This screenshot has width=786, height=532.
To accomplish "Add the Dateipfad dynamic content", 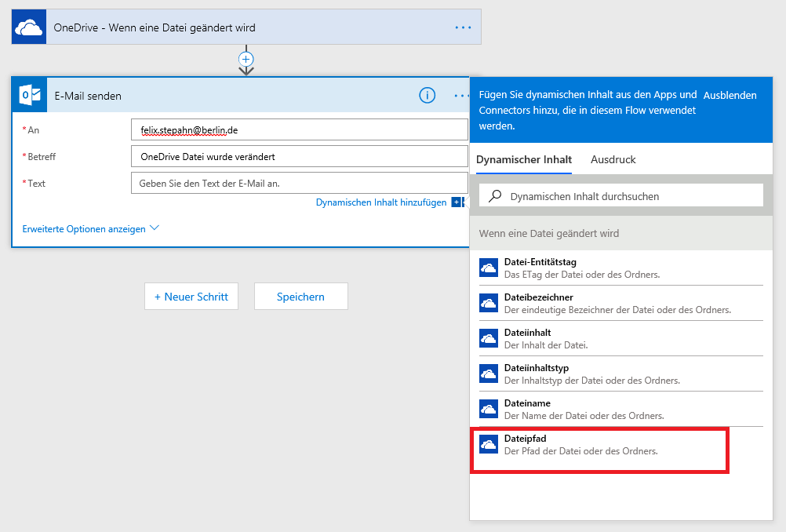I will [x=580, y=445].
